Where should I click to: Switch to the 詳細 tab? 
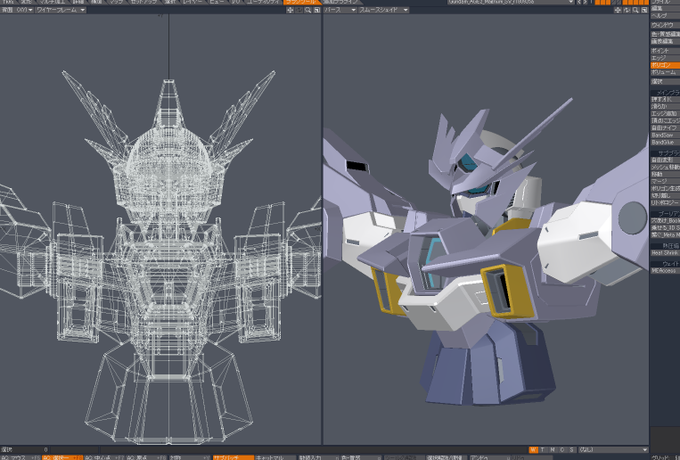78,2
